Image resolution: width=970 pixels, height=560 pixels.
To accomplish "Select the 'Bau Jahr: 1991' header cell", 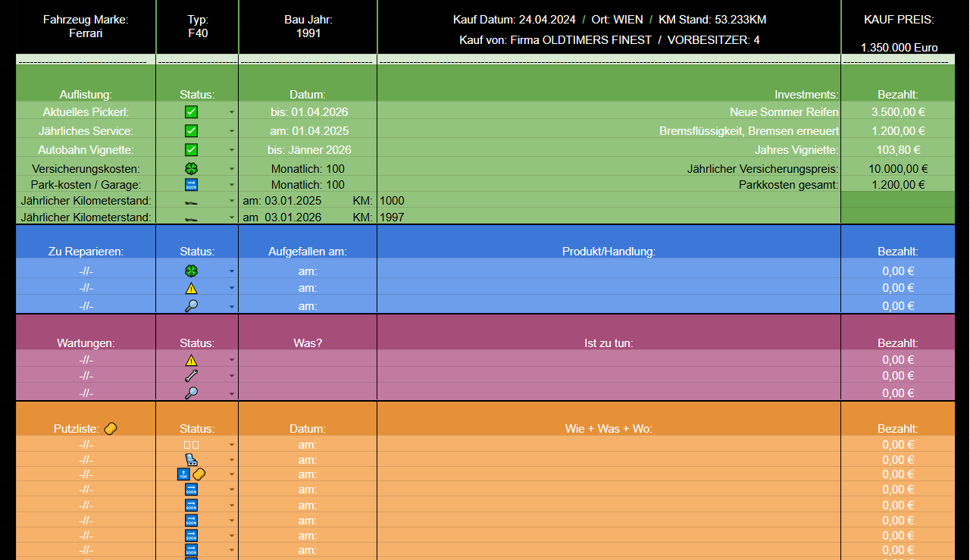I will point(308,27).
